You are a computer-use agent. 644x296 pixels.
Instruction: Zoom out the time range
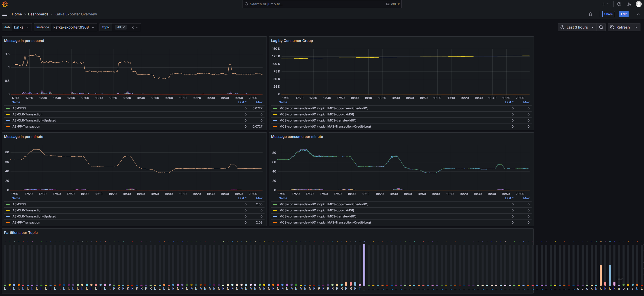pos(601,27)
